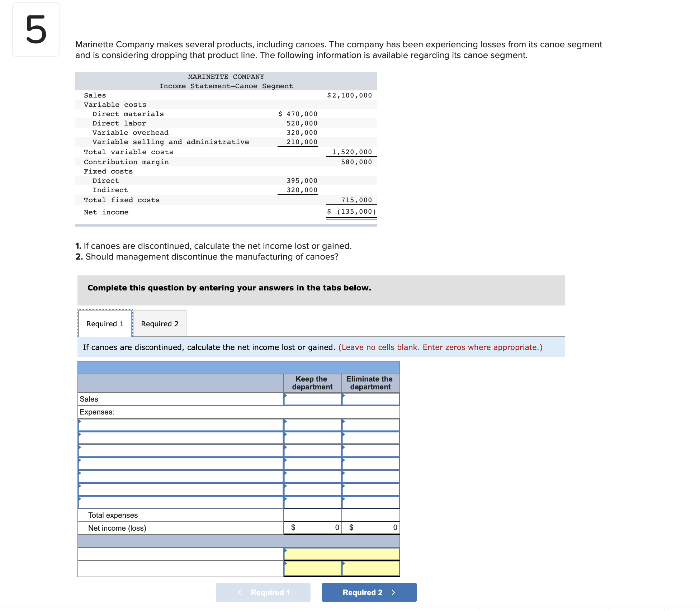700x611 pixels.
Task: Click the wide yellow dropdown cell
Action: tap(341, 554)
